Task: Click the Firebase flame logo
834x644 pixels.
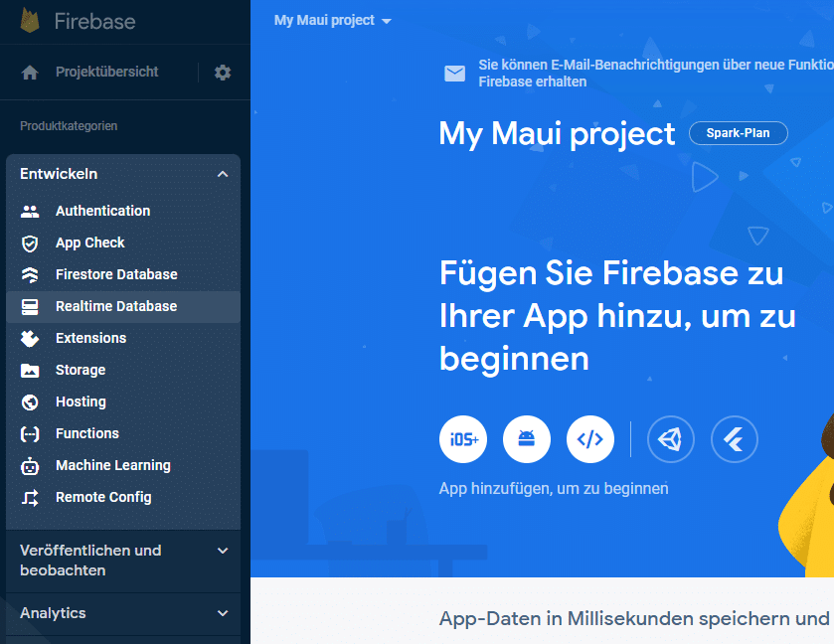Action: tap(30, 21)
